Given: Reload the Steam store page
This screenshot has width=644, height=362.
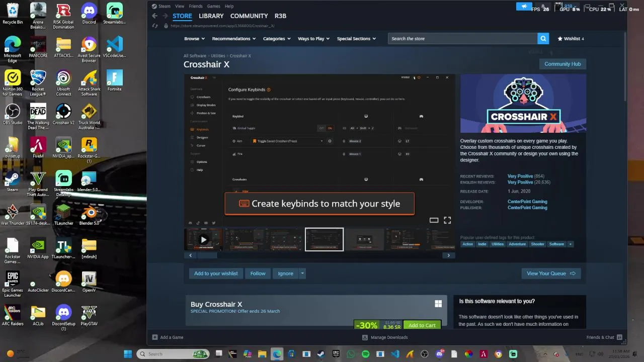Looking at the screenshot, I should (x=155, y=26).
